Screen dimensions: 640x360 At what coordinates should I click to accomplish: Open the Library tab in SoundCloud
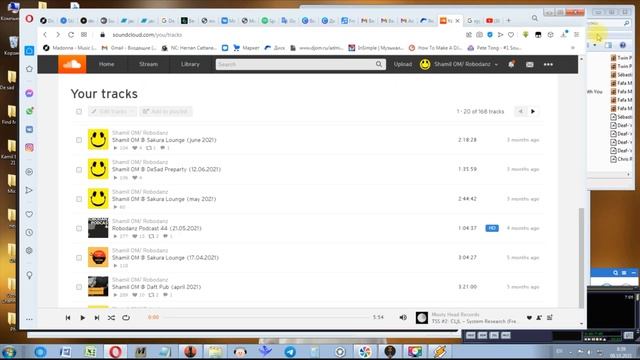[x=190, y=64]
